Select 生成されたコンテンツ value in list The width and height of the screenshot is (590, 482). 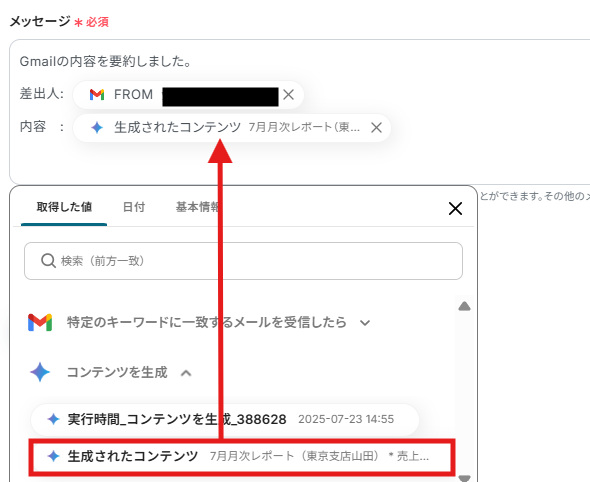coord(242,456)
